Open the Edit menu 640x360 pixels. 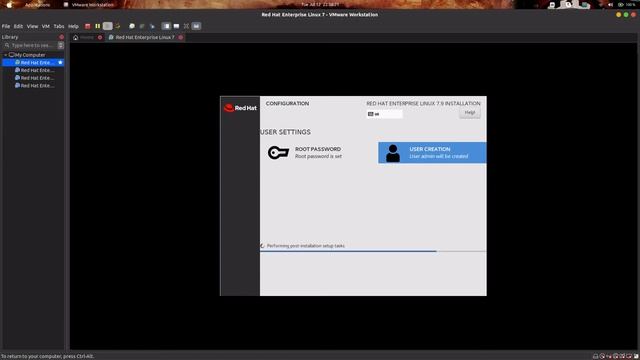18,26
